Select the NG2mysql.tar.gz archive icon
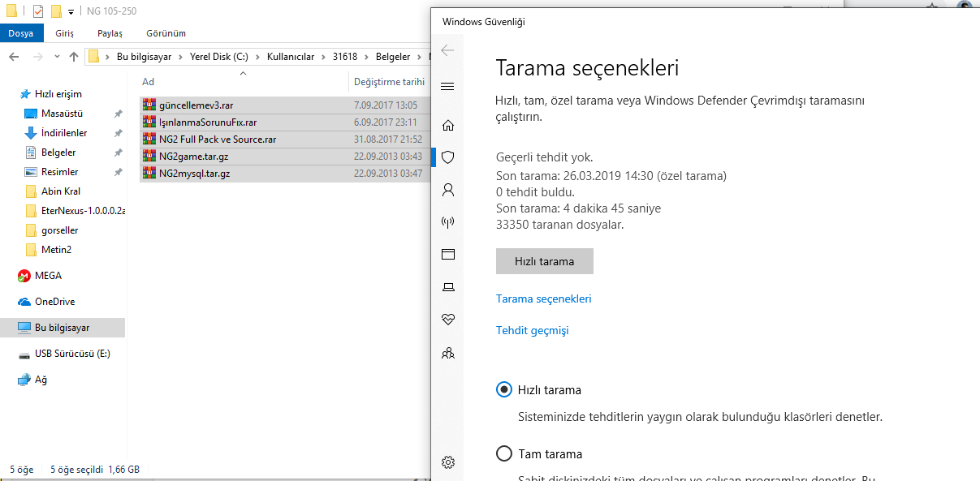This screenshot has width=980, height=481. point(149,174)
